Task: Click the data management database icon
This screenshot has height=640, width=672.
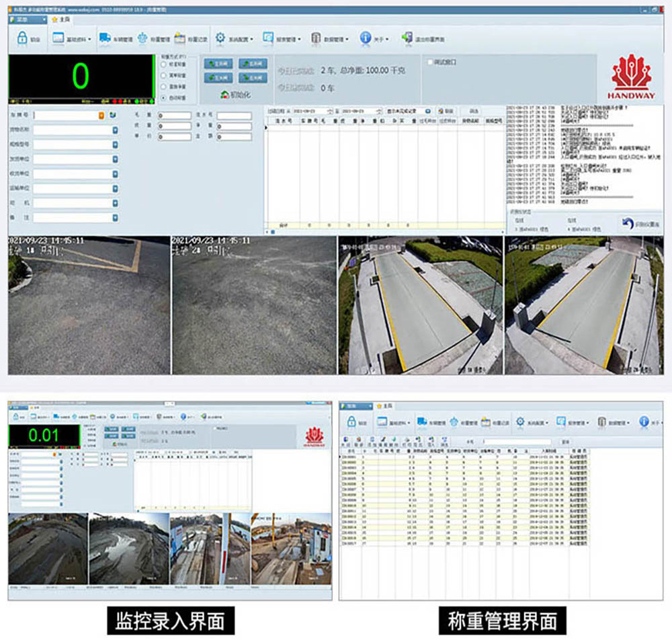Action: [x=316, y=39]
